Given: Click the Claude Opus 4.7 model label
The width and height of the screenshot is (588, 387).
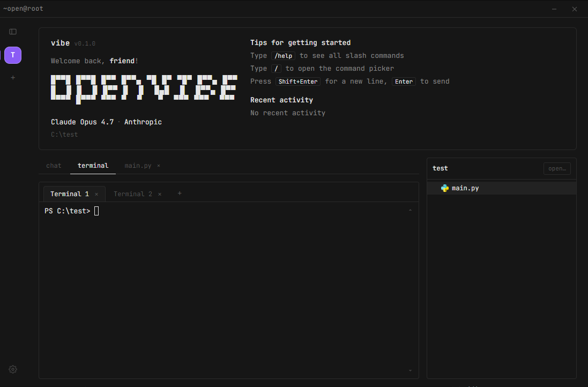Looking at the screenshot, I should pyautogui.click(x=82, y=122).
